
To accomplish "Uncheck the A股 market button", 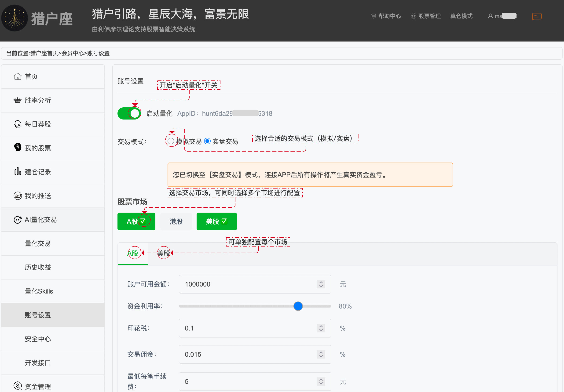I will point(136,221).
